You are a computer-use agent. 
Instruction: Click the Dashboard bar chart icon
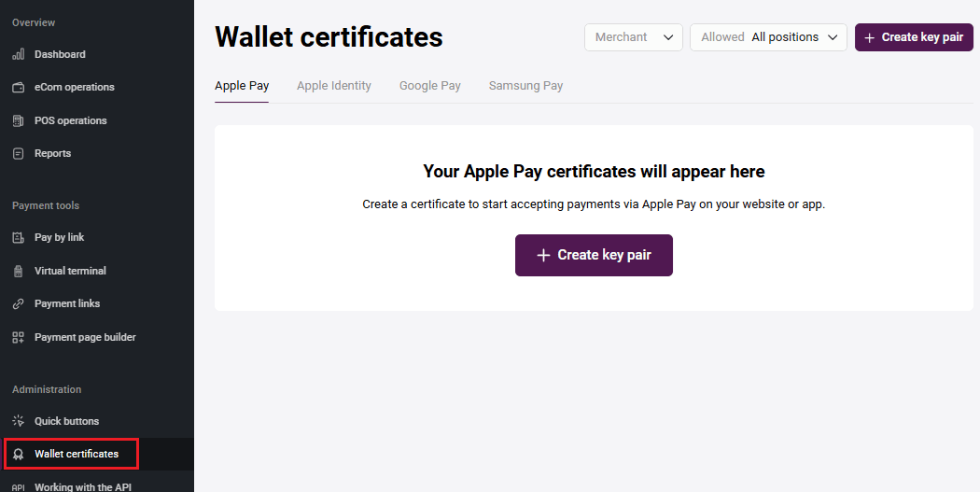(x=18, y=54)
